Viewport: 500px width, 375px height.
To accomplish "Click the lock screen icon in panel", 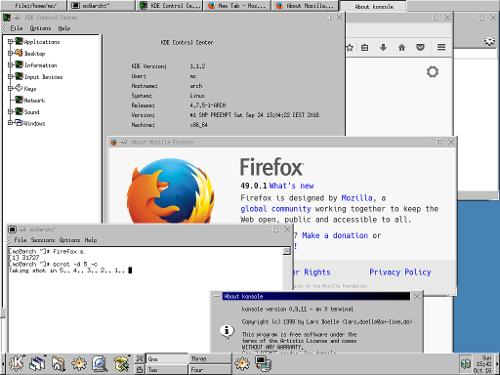I will point(140,369).
